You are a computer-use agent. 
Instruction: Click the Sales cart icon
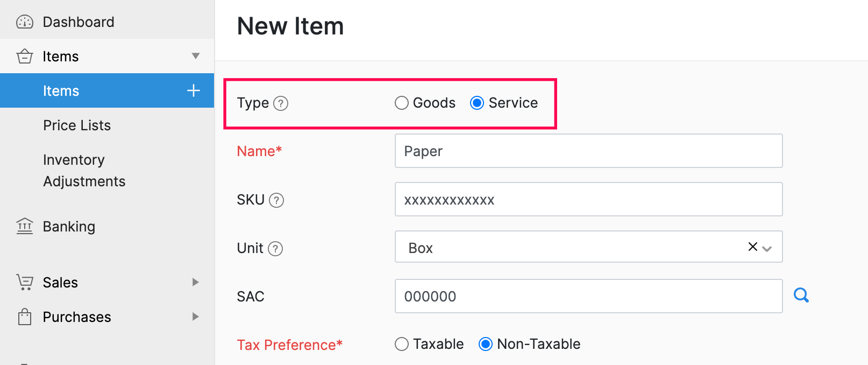pos(25,282)
